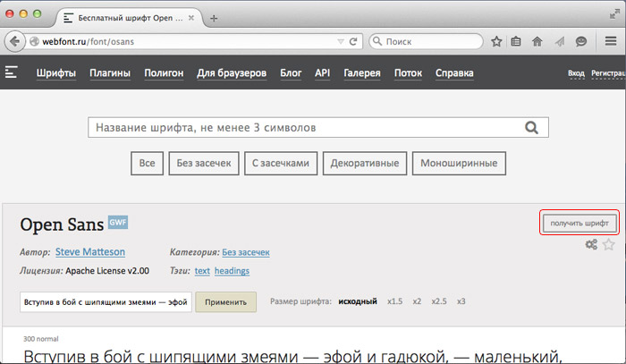The width and height of the screenshot is (626, 364).
Task: Open the bookmarks list icon
Action: tap(516, 41)
